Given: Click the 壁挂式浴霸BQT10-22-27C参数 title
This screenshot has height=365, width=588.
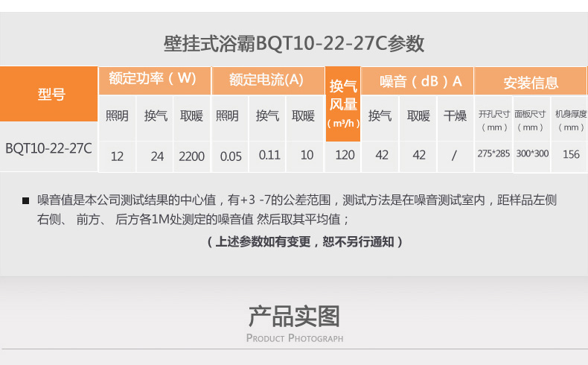Looking at the screenshot, I should pos(294,43).
